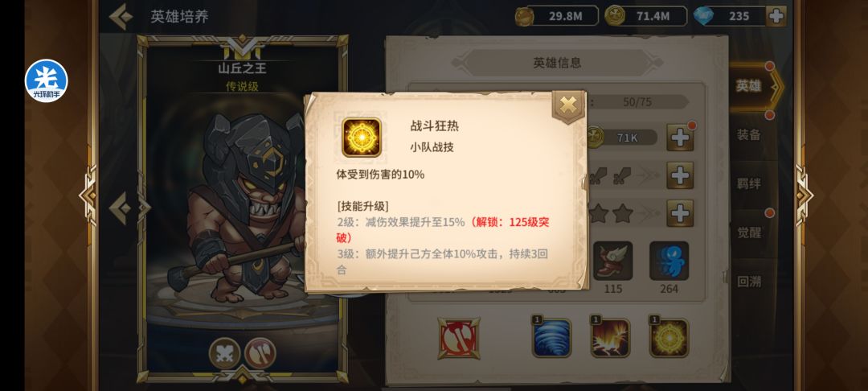Tap the round axe button below hero
The height and width of the screenshot is (391, 868).
260,353
